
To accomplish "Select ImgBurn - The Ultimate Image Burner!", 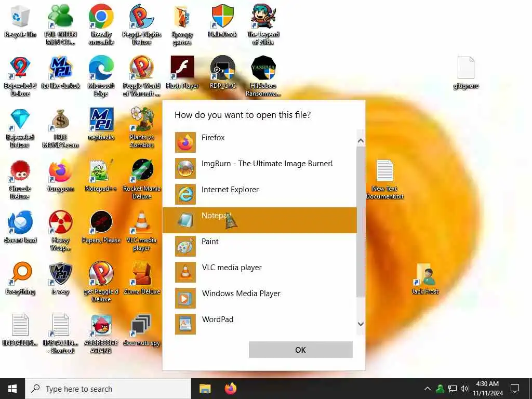I will tap(260, 168).
